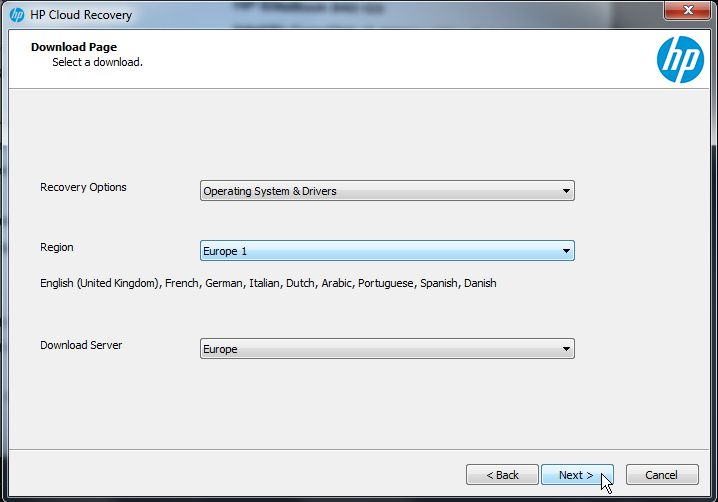
Task: Cancel the recovery wizard
Action: coord(662,475)
